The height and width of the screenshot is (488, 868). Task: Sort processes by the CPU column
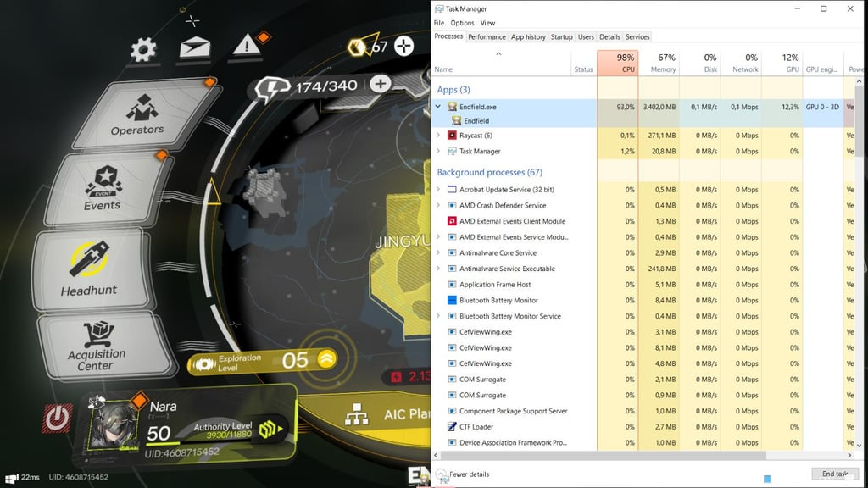tap(618, 63)
